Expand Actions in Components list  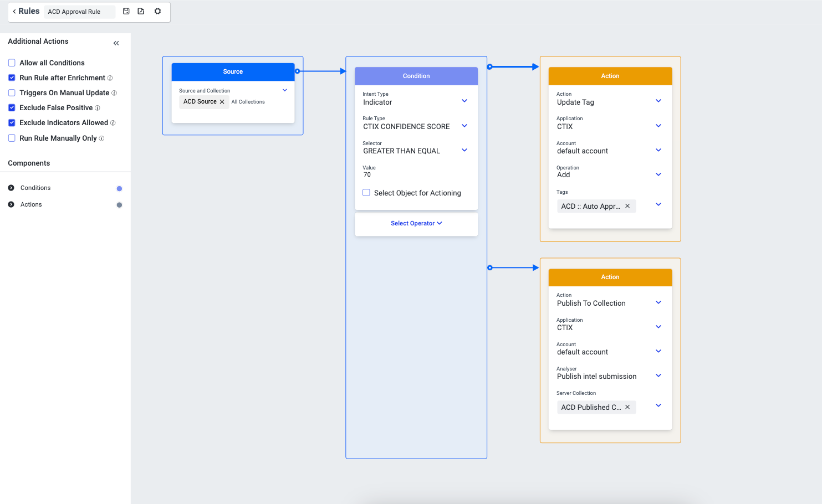[11, 205]
